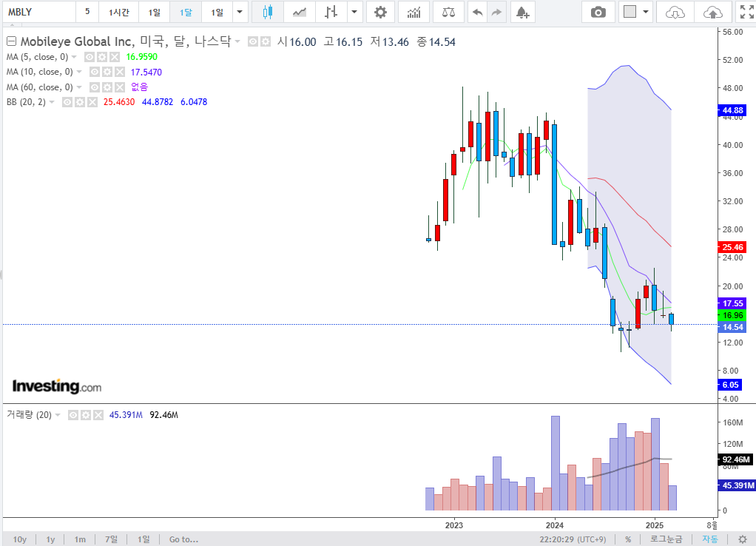Select 1일 interval next to dropdown arrow
The height and width of the screenshot is (546, 756).
(217, 12)
